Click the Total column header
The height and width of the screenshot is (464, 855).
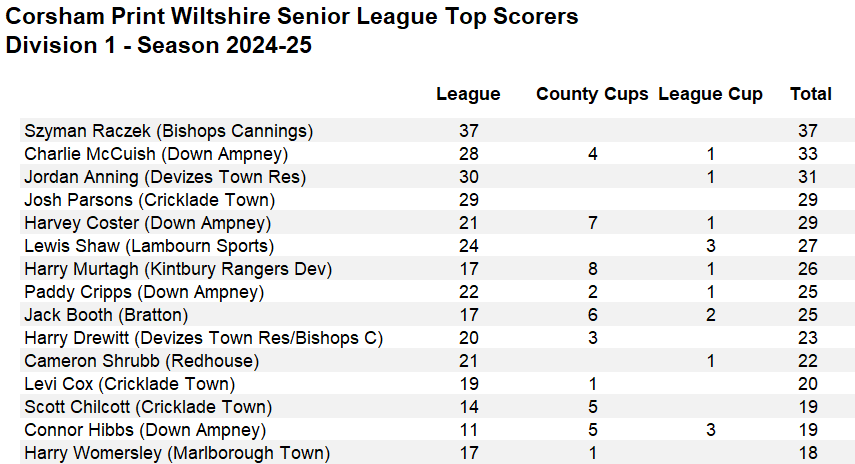810,94
